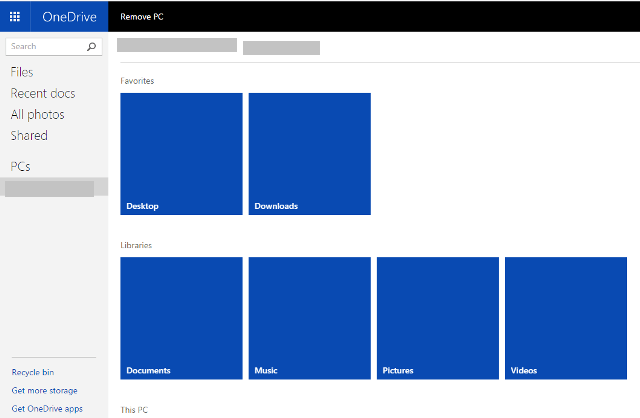Click the search magnifier icon

(91, 47)
